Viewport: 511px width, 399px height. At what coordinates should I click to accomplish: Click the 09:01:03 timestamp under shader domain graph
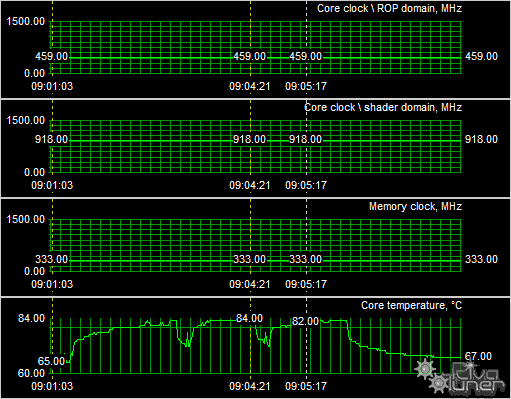pyautogui.click(x=52, y=185)
